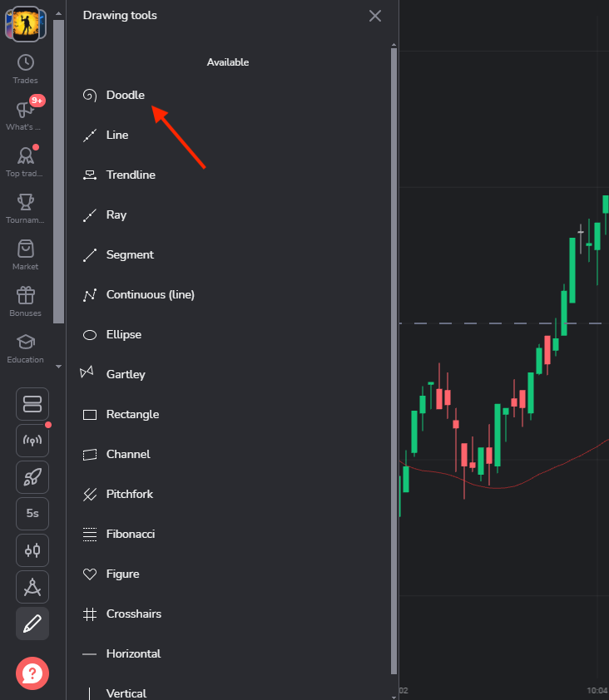Open the candlestick chart type selector

click(32, 550)
